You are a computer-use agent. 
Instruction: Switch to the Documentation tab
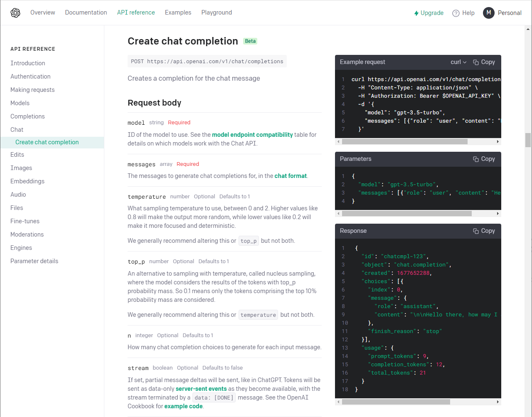(x=86, y=12)
